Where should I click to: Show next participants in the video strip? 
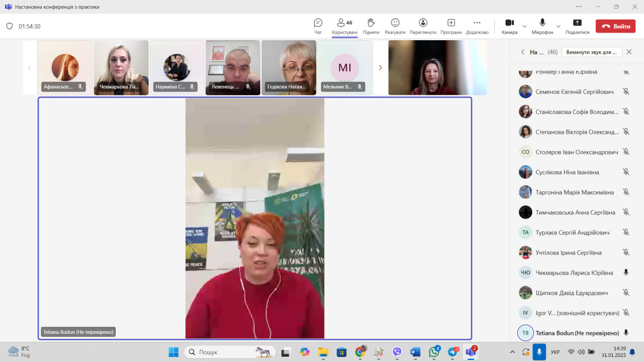380,67
